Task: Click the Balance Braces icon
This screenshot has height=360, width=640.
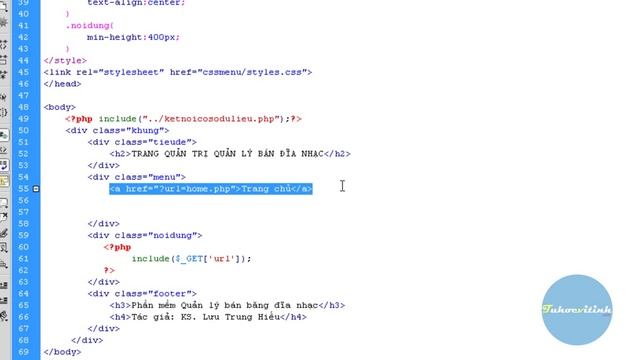Action: pyautogui.click(x=4, y=112)
